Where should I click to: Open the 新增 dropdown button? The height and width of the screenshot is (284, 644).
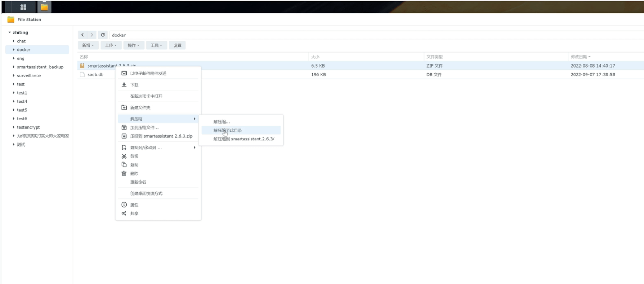88,45
